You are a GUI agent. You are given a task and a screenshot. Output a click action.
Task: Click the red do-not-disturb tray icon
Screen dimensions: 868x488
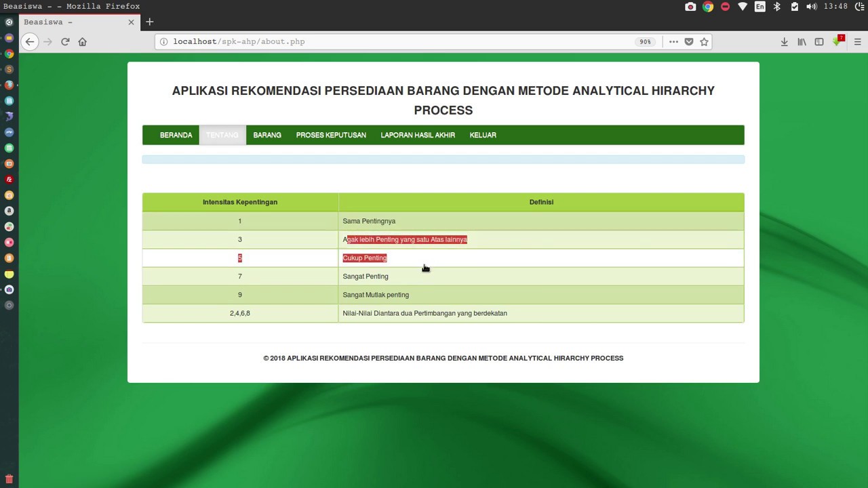click(725, 7)
